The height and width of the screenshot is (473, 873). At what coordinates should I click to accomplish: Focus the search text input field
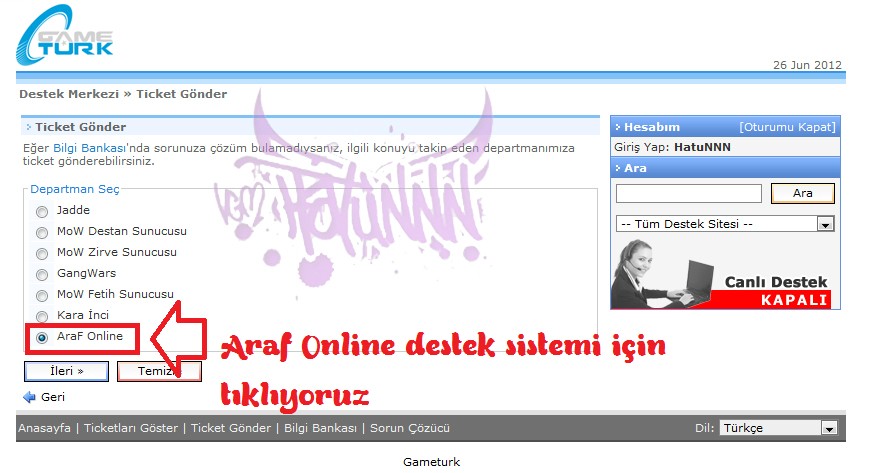coord(689,194)
